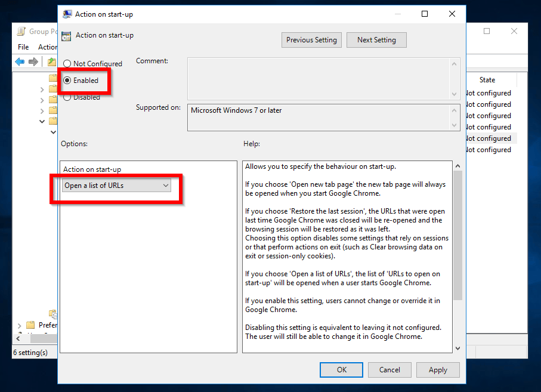541x392 pixels.
Task: Select the Not Configured radio button
Action: tap(67, 64)
